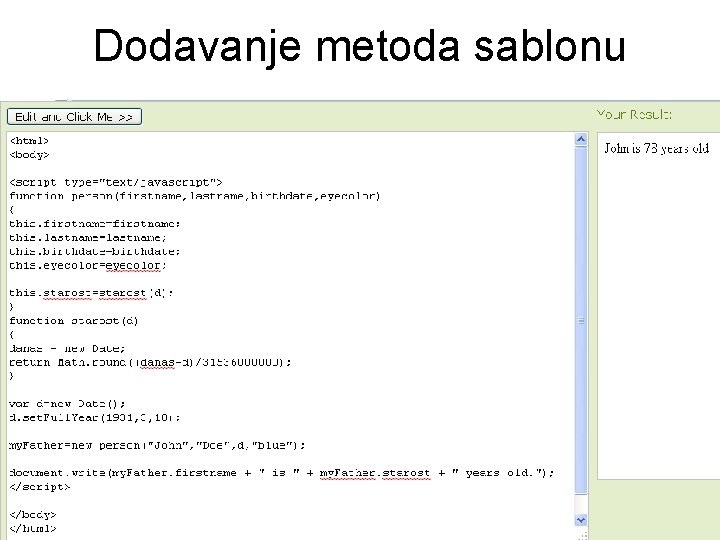Click the 'myFather=new person' line

(x=158, y=445)
